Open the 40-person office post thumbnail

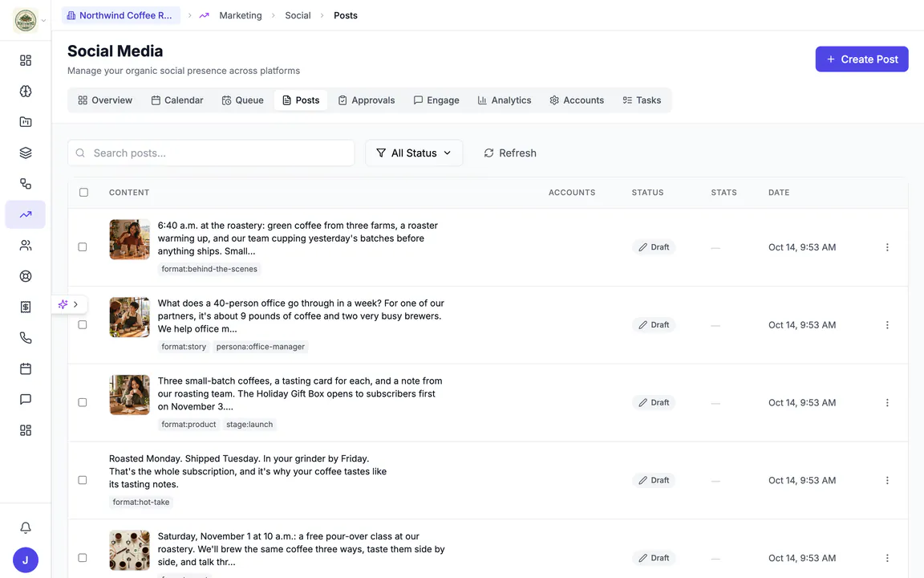(x=130, y=317)
